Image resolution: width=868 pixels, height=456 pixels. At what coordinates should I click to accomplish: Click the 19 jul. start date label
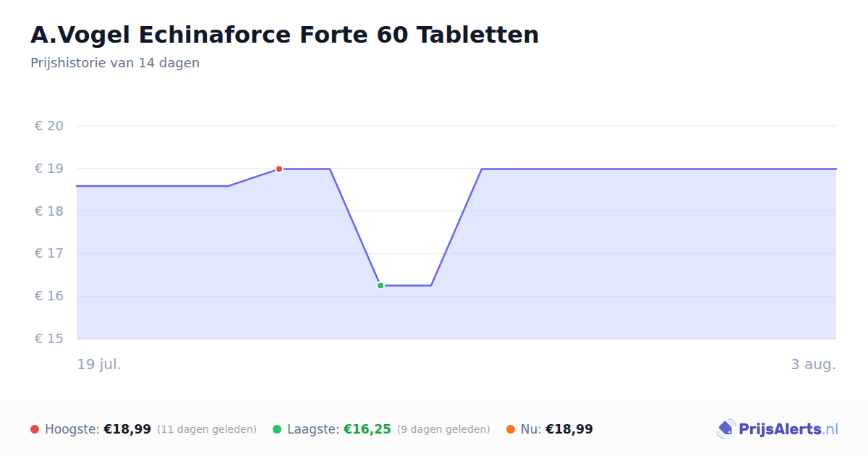coord(99,364)
